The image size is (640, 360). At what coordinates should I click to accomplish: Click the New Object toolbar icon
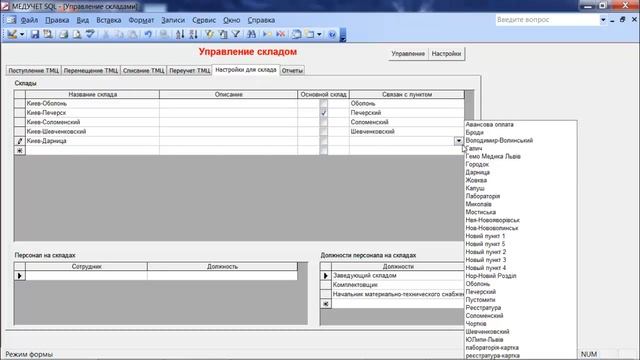pos(310,34)
